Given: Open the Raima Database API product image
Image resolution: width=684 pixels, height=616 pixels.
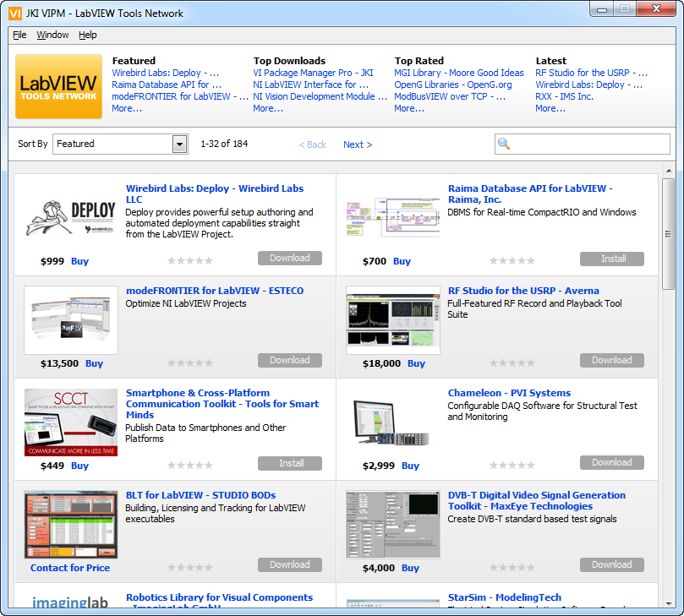Looking at the screenshot, I should pyautogui.click(x=392, y=218).
